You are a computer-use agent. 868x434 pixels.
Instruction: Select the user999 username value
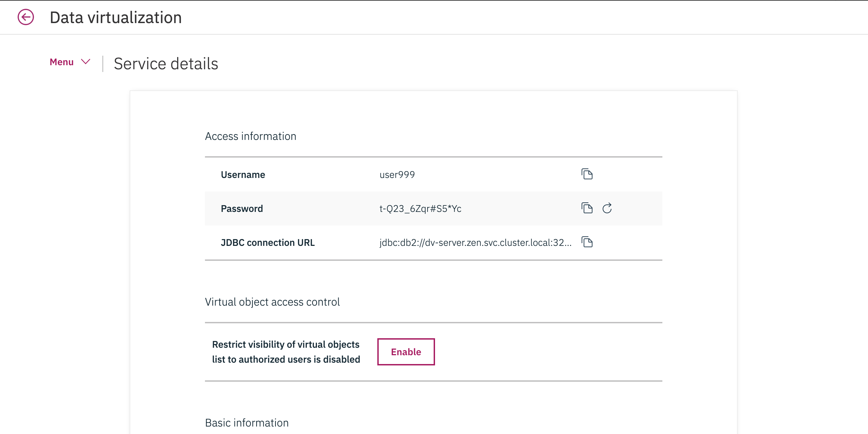pos(397,175)
